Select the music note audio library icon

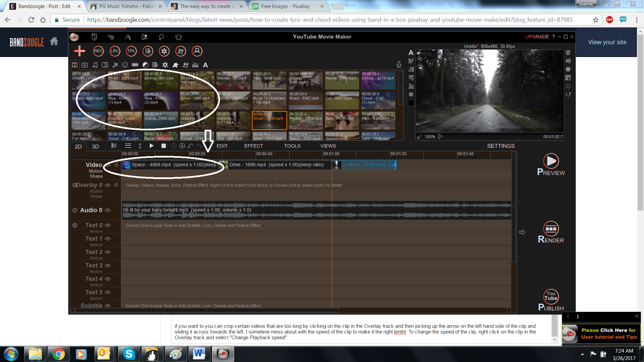point(95,65)
